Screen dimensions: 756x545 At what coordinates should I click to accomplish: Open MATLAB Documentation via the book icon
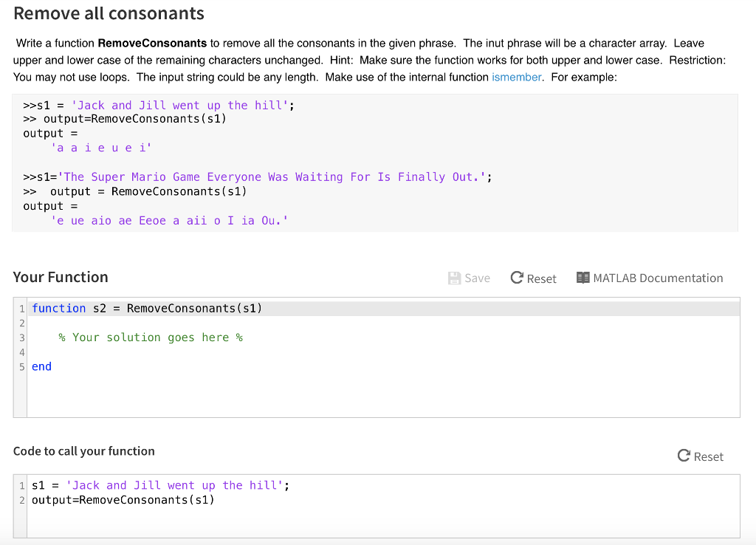pyautogui.click(x=585, y=278)
